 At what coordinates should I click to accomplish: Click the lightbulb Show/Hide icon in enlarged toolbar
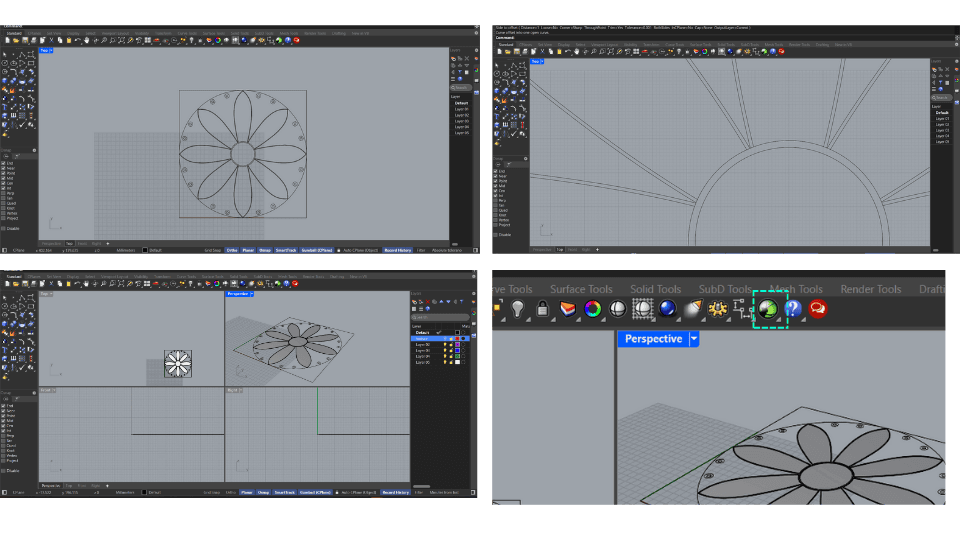517,310
